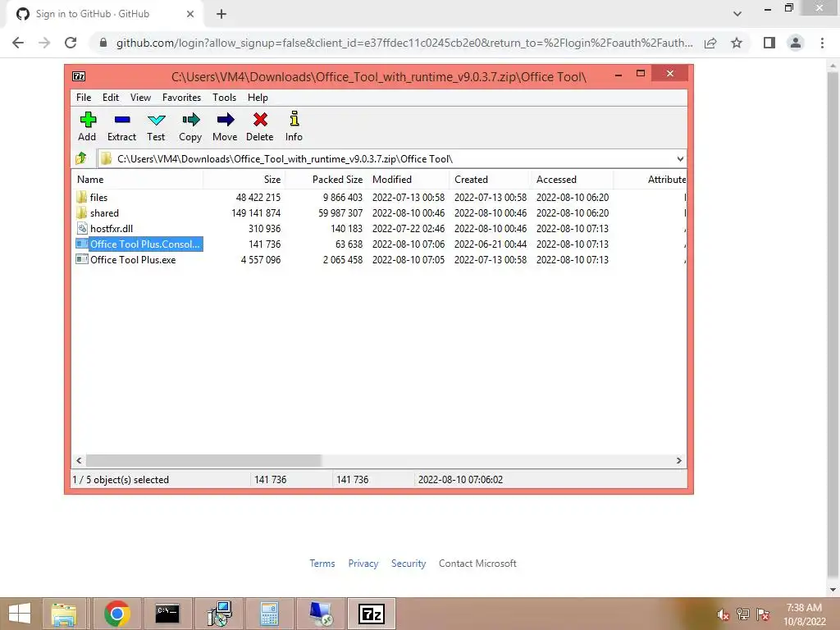Click the 7z icon in window title bar
Viewport: 840px width, 630px height.
[x=79, y=76]
